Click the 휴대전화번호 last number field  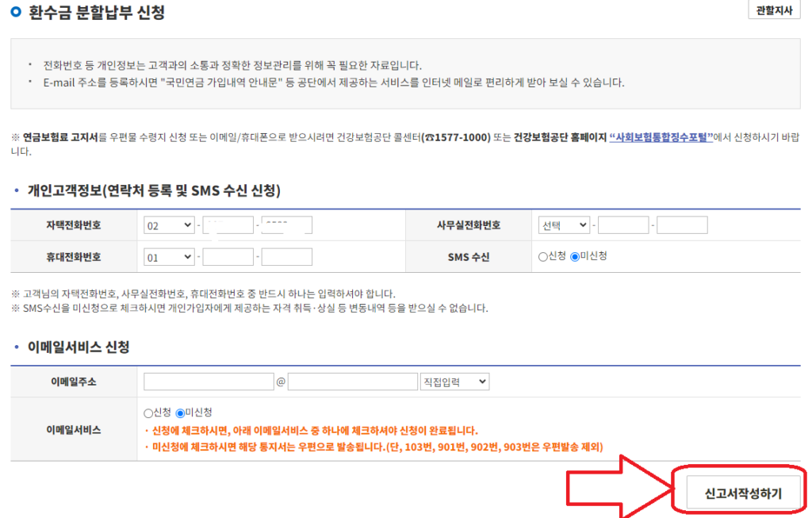[287, 257]
